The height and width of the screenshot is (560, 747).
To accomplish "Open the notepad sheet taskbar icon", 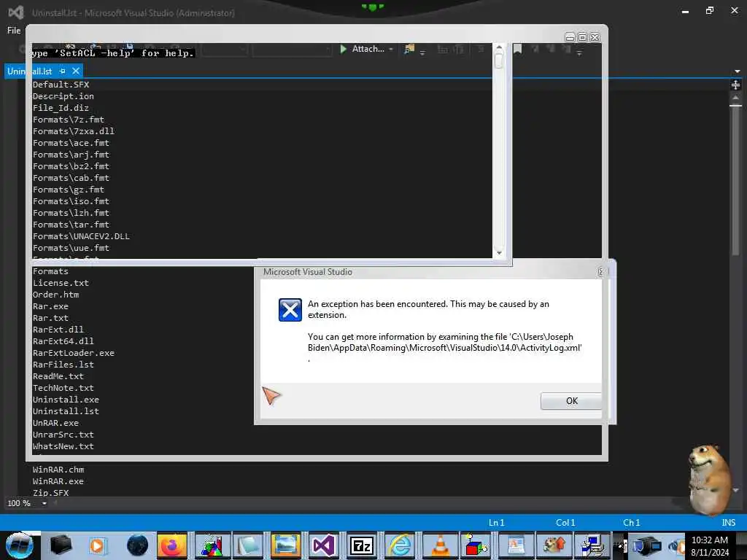I will point(248,545).
